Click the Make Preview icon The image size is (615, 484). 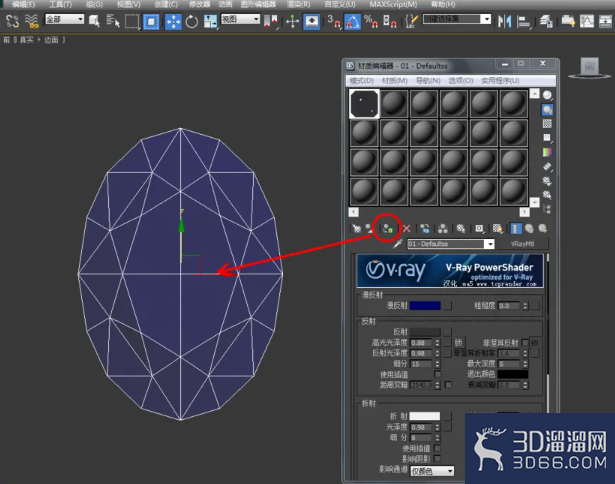pyautogui.click(x=547, y=166)
